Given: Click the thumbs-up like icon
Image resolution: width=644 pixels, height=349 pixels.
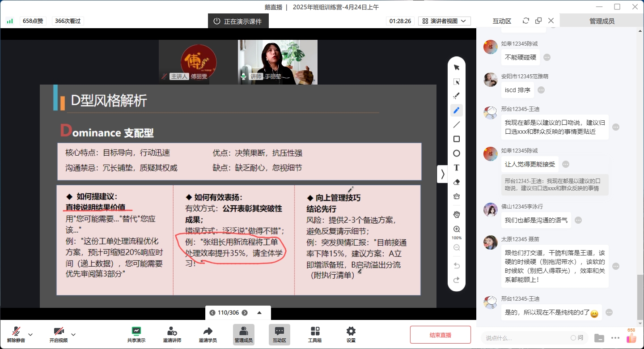Looking at the screenshot, I should (631, 338).
